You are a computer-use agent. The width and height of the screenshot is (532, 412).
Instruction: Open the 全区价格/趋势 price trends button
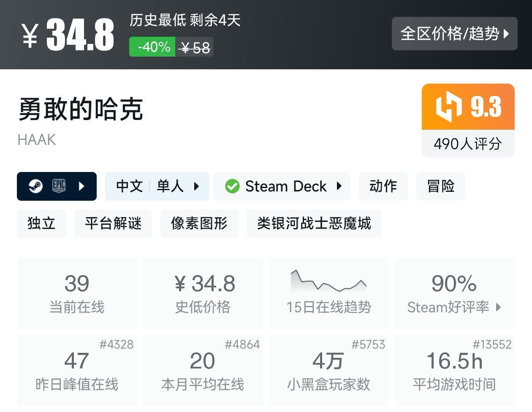pos(454,34)
